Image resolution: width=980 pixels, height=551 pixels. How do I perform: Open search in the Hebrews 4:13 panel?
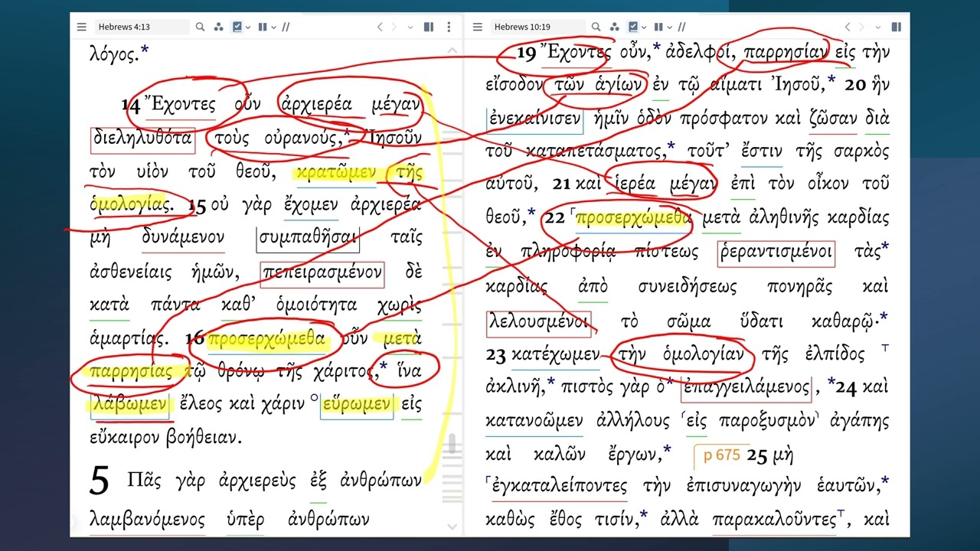pyautogui.click(x=200, y=27)
